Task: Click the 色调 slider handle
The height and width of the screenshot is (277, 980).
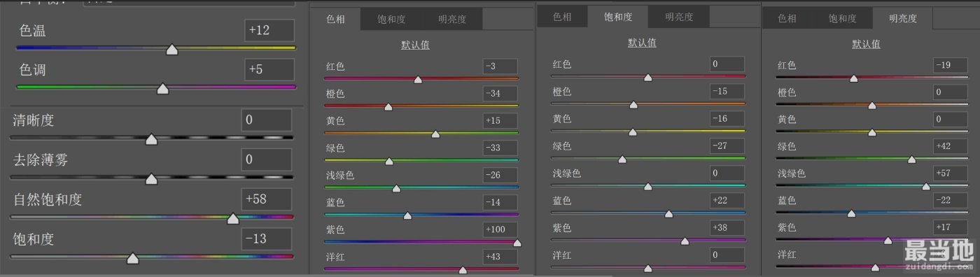Action: (x=163, y=89)
